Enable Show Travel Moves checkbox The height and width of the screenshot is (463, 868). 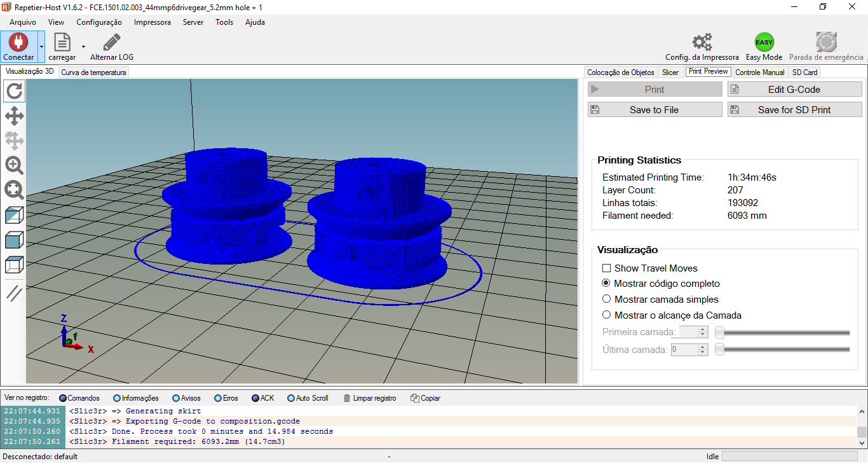(x=606, y=268)
